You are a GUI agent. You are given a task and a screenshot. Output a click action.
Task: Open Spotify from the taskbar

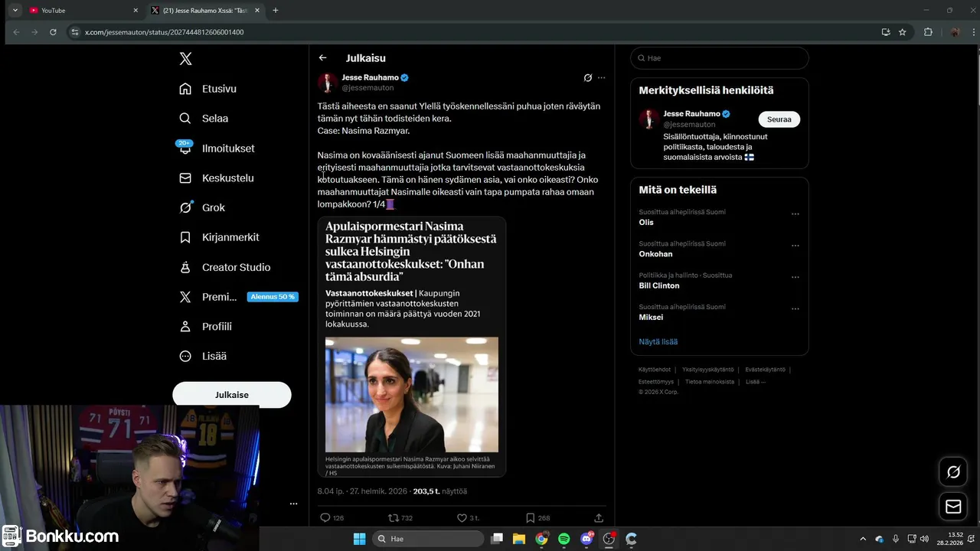pos(564,539)
